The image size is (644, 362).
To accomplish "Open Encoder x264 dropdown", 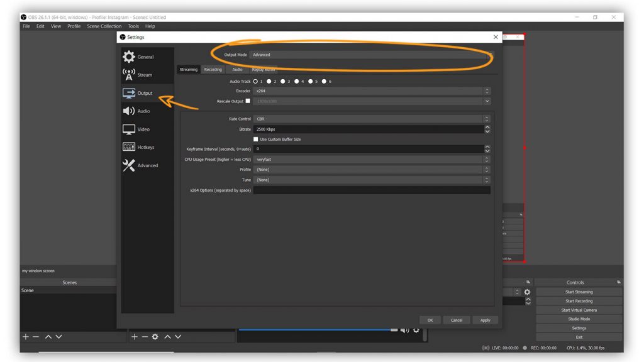I will tap(372, 90).
